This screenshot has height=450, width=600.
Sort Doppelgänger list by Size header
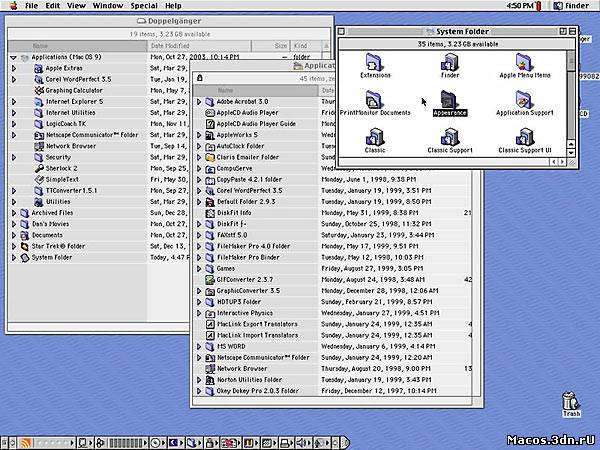271,46
